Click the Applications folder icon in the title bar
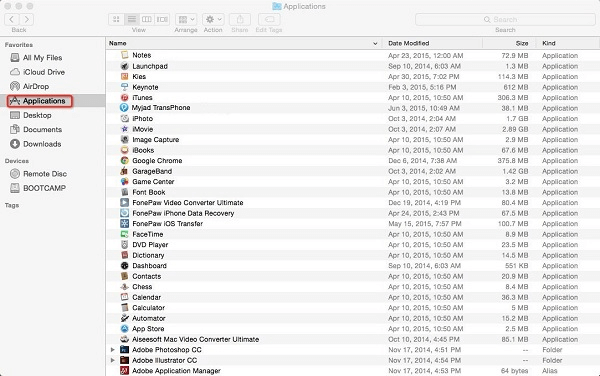Image resolution: width=600 pixels, height=376 pixels. (277, 6)
